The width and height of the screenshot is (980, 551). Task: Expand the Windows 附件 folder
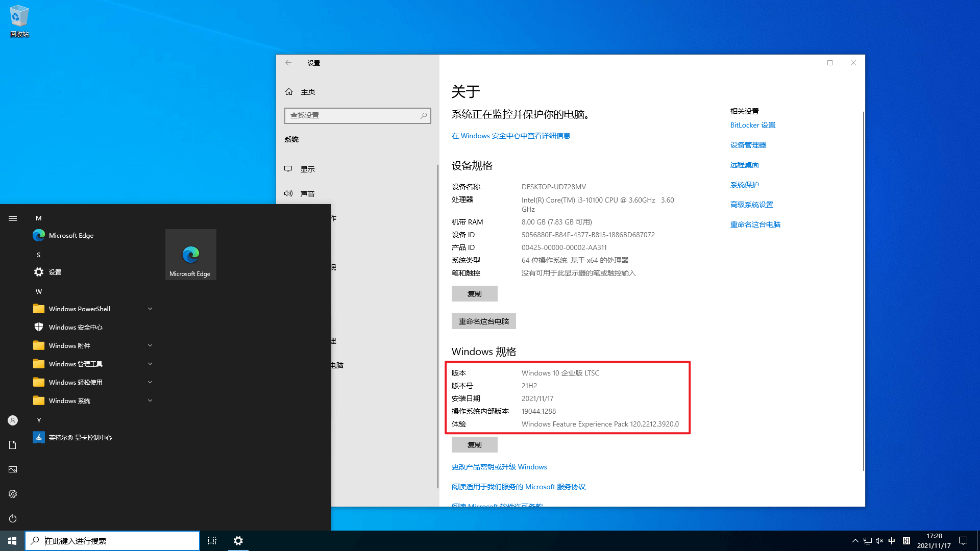tap(150, 345)
